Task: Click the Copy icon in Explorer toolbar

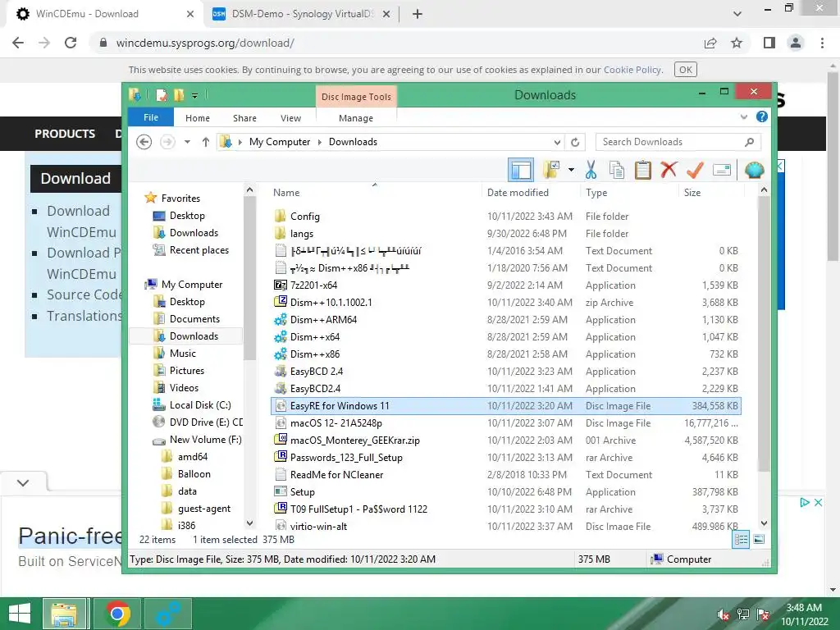Action: point(617,170)
